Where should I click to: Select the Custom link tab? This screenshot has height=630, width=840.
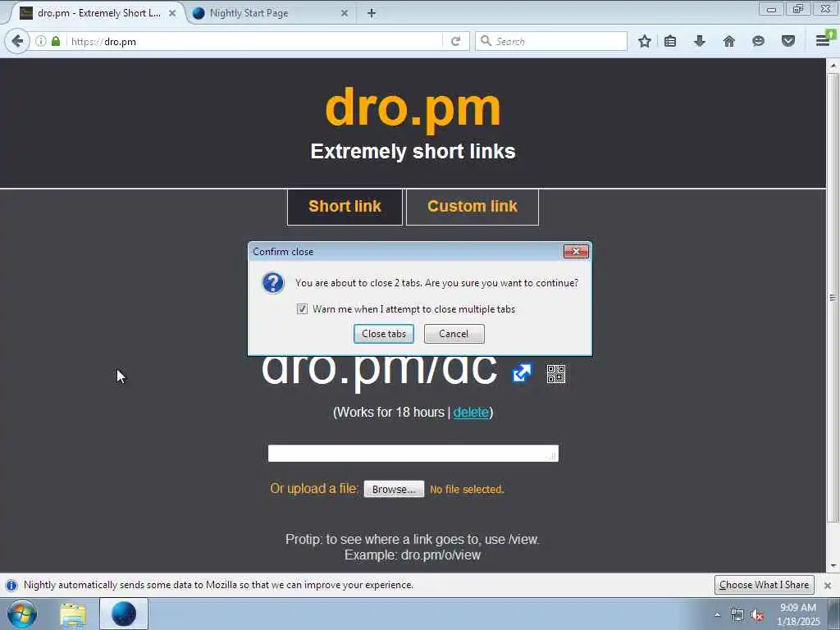472,207
